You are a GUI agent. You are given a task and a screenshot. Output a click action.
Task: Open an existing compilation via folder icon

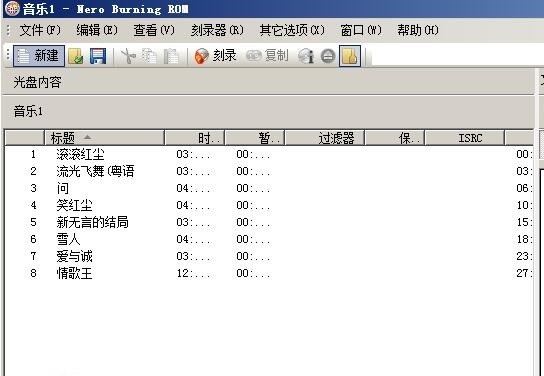click(x=76, y=56)
